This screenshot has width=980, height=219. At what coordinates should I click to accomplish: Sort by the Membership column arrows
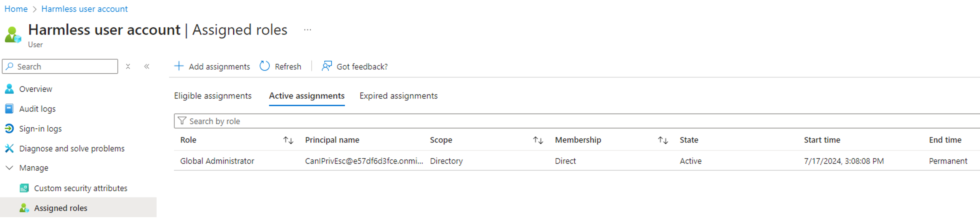click(x=663, y=140)
